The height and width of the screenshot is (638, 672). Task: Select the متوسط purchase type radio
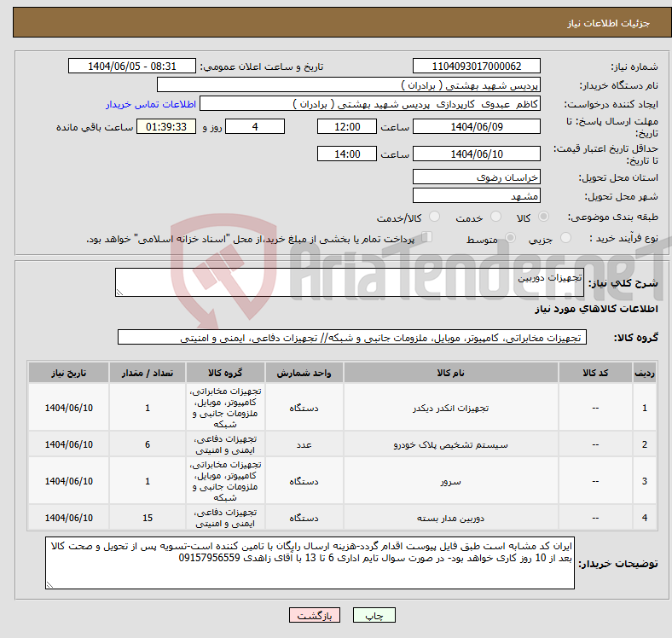(510, 238)
